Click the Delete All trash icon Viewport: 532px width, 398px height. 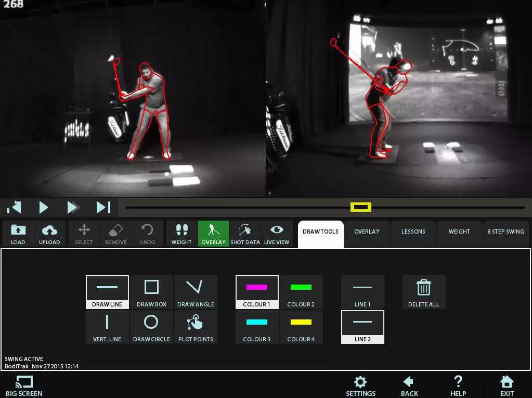point(423,292)
